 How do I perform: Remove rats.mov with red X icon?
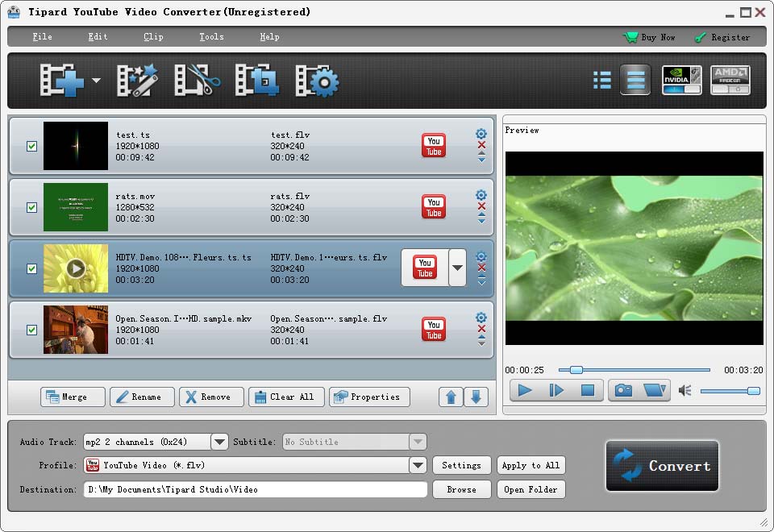click(x=481, y=206)
